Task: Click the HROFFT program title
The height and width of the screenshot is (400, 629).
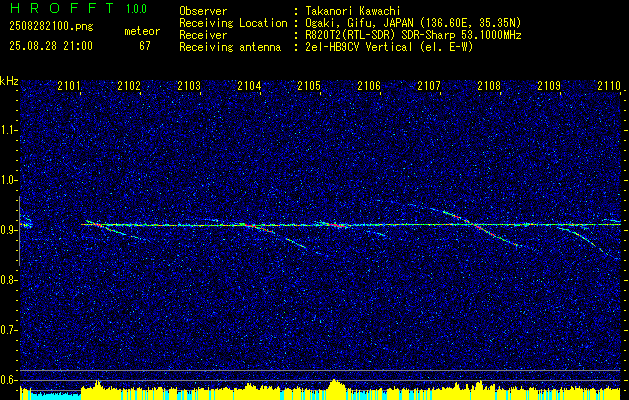Action: [63, 8]
